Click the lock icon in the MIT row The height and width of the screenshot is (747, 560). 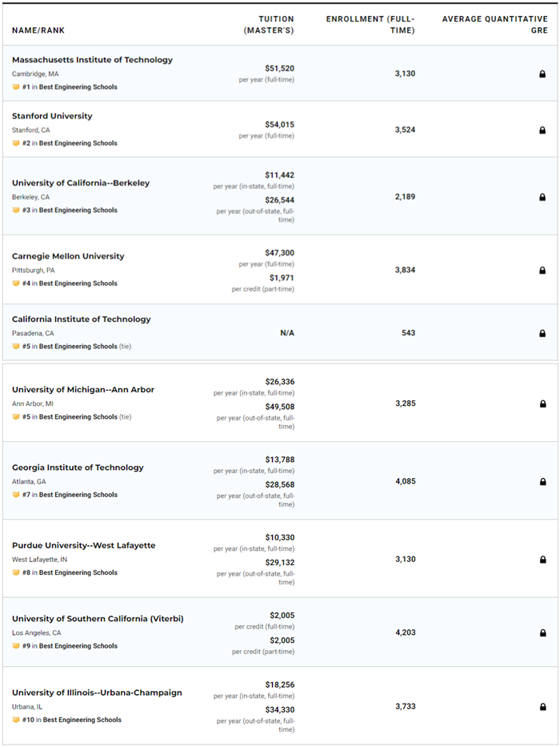point(542,74)
